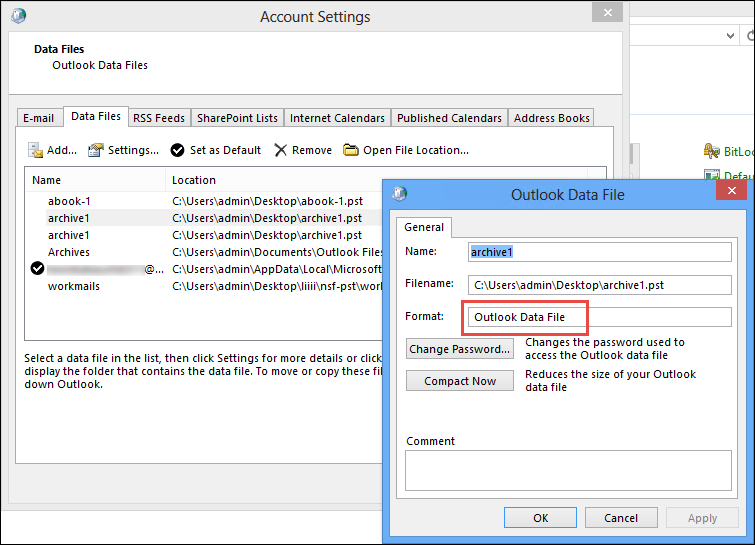Screen dimensions: 755x545
Task: Click into the Comment text box
Action: click(x=568, y=470)
